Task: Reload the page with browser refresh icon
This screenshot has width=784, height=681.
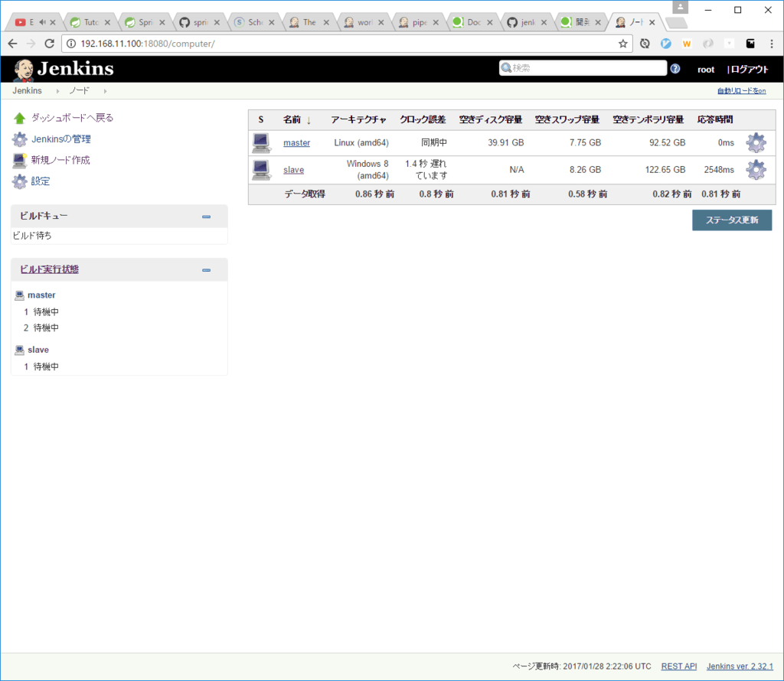Action: pyautogui.click(x=50, y=44)
